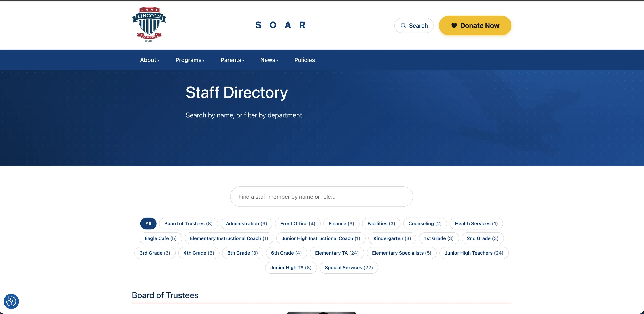Expand the Programs menu
Screen dimensions: 644x314
pos(190,60)
